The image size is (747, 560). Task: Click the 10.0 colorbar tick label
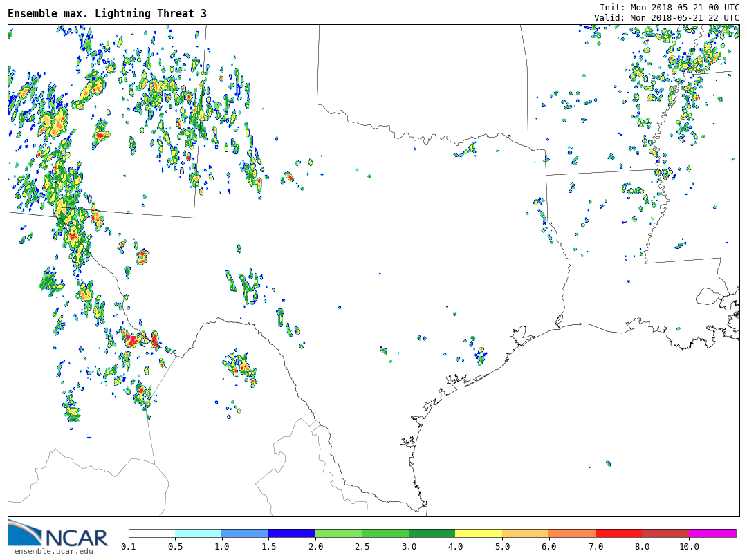688,547
